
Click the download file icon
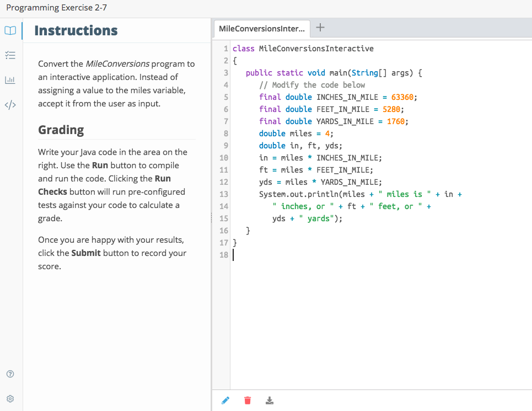(x=270, y=401)
